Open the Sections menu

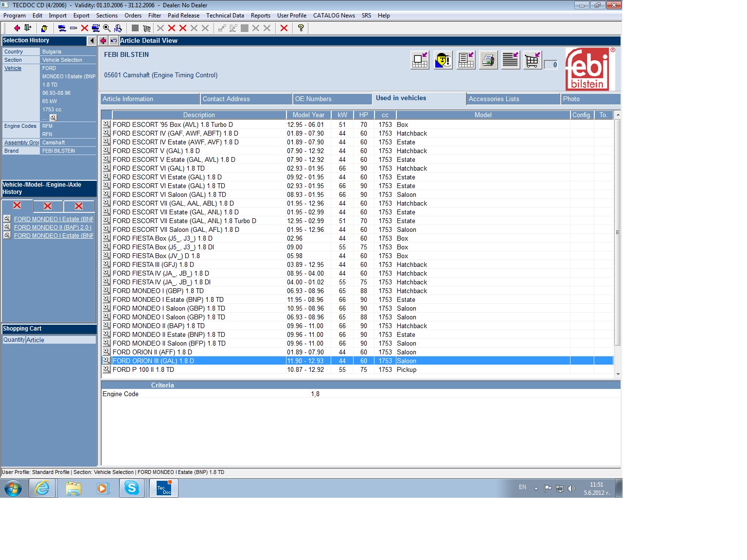pos(107,16)
